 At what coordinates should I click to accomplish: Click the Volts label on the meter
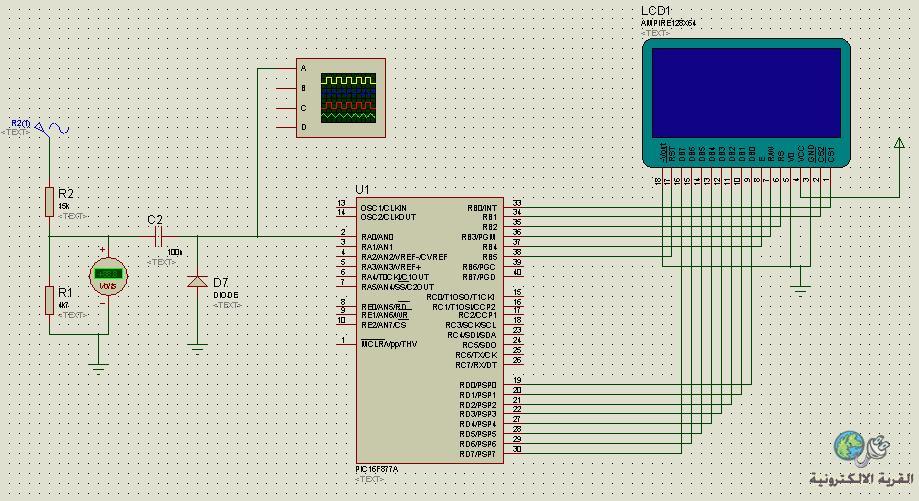click(x=108, y=285)
